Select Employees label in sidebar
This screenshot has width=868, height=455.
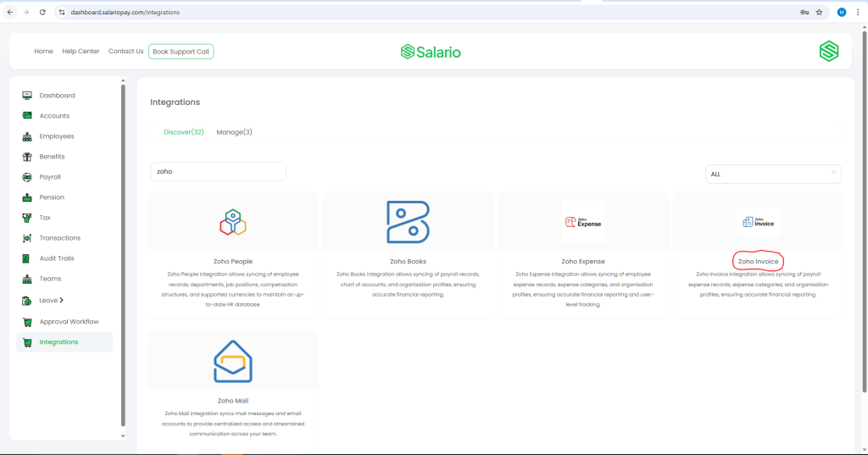pyautogui.click(x=57, y=136)
